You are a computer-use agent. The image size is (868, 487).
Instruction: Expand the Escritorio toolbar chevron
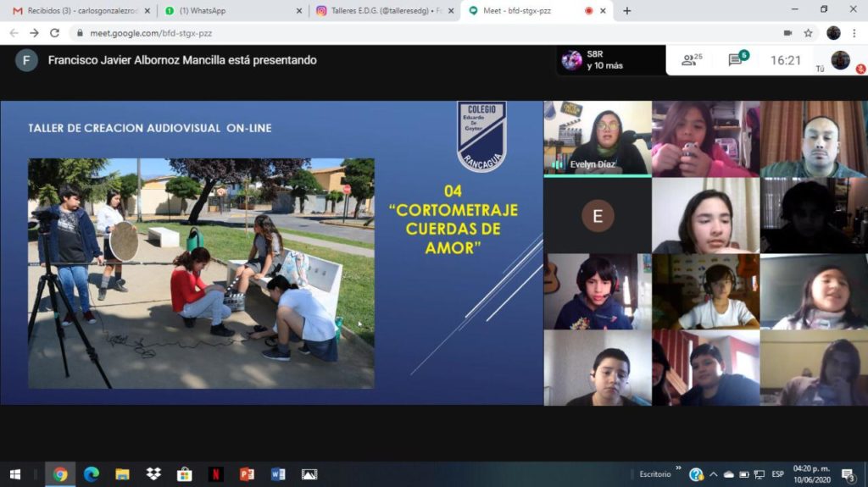(678, 468)
